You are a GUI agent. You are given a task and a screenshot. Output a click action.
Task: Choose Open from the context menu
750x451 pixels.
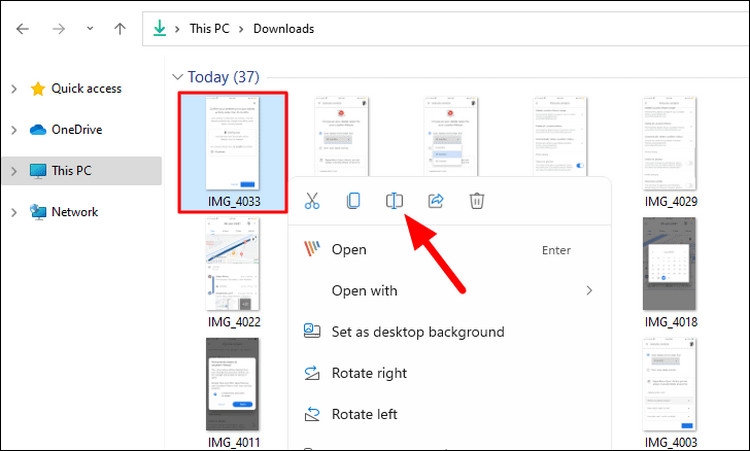point(450,250)
